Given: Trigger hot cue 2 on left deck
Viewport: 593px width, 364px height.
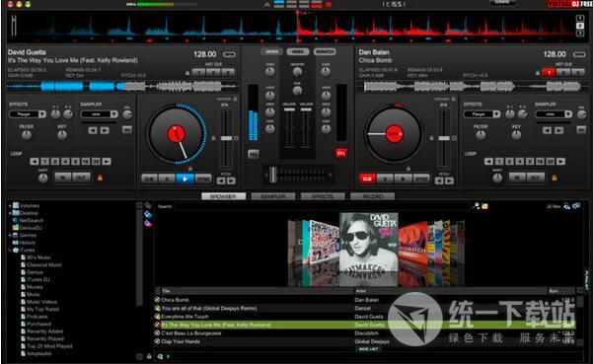Looking at the screenshot, I should (x=213, y=72).
